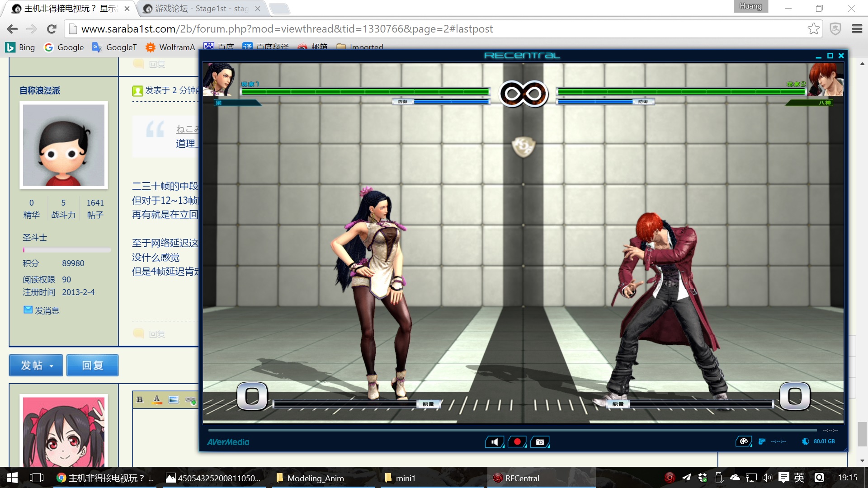The height and width of the screenshot is (488, 868).
Task: Open a new Chrome tab
Action: [279, 9]
